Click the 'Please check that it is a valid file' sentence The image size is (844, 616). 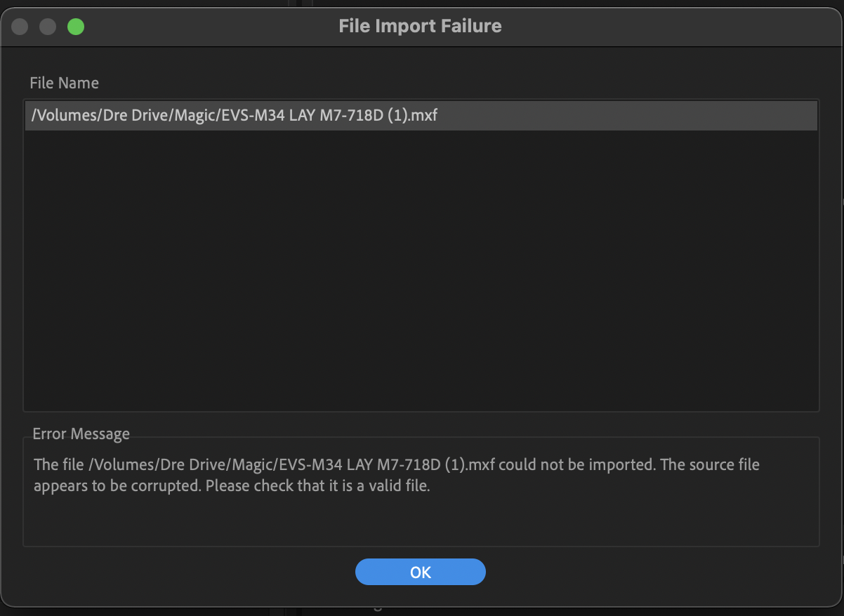317,486
